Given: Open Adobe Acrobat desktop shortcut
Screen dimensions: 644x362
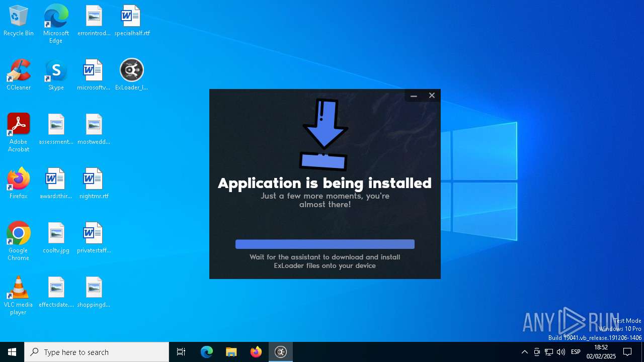Looking at the screenshot, I should [19, 133].
